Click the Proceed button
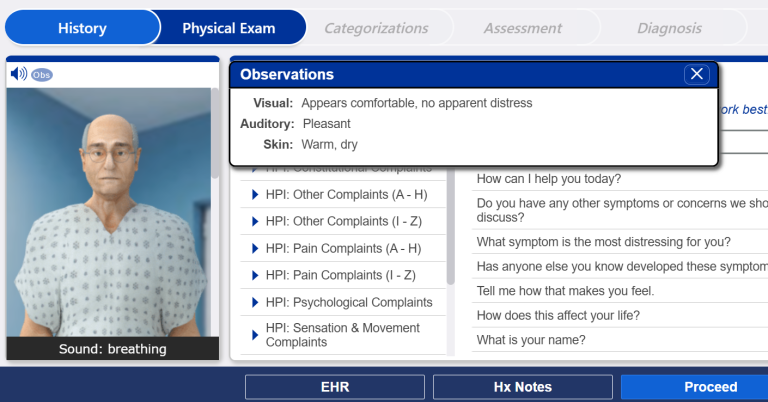Screen dimensions: 768x402 point(710,387)
